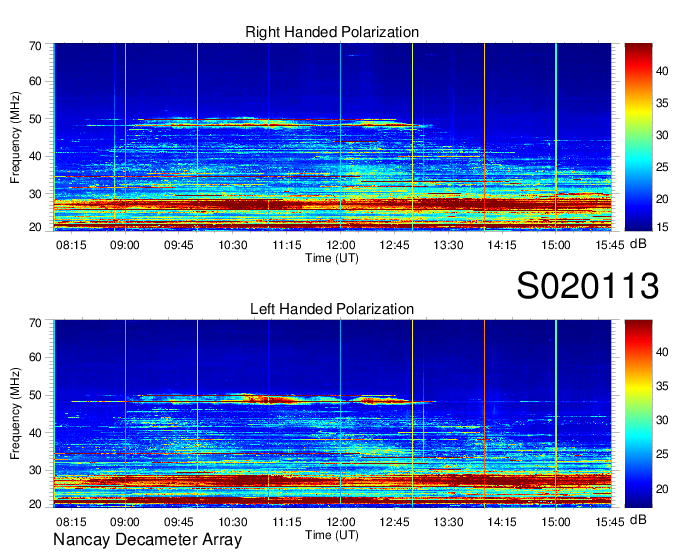Click the dB unit label beside top plot

(x=638, y=244)
